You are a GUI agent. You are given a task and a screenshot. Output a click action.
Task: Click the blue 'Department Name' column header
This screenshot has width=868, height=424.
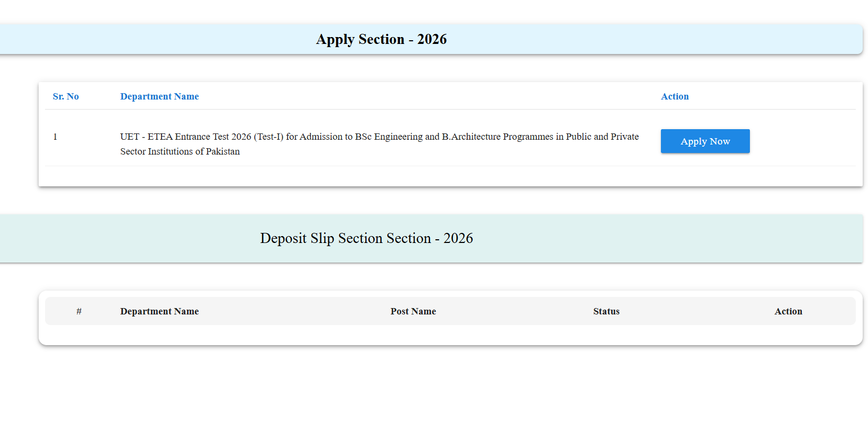(x=159, y=96)
